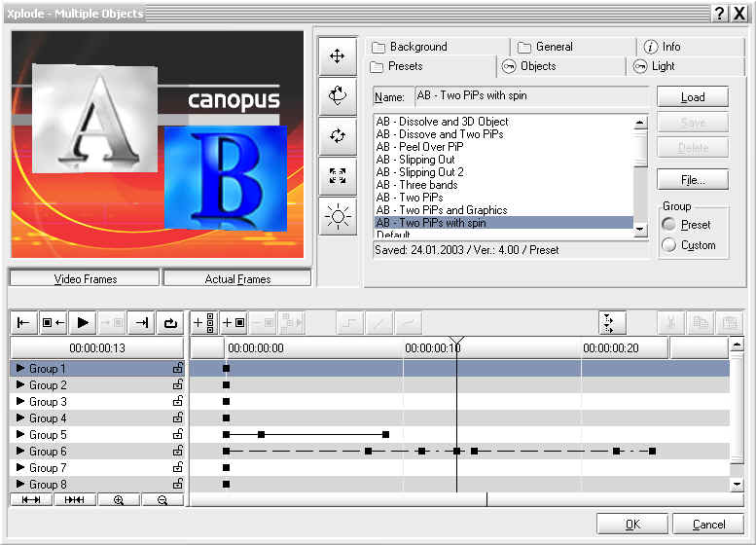This screenshot has width=756, height=545.
Task: Click add single keyframe icon
Action: [x=234, y=323]
